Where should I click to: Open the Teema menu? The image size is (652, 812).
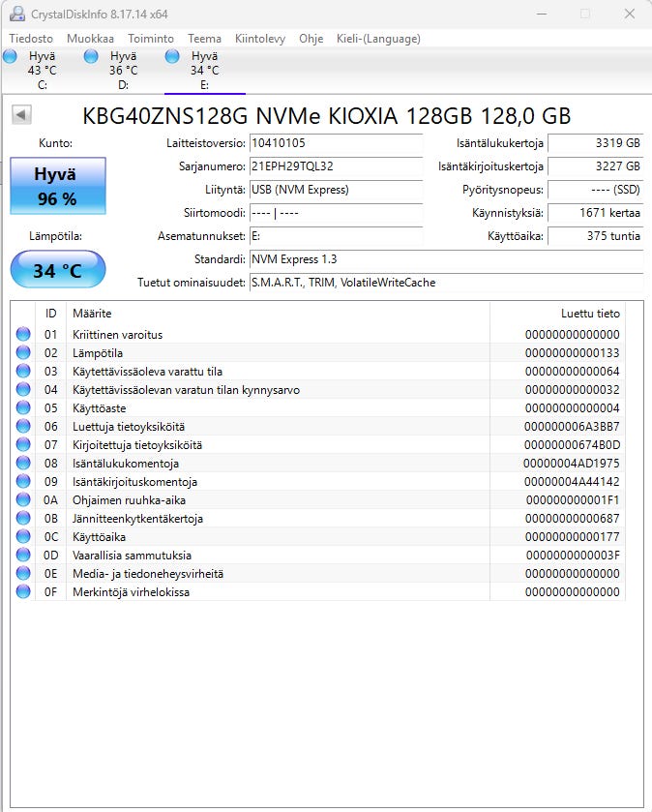(204, 39)
